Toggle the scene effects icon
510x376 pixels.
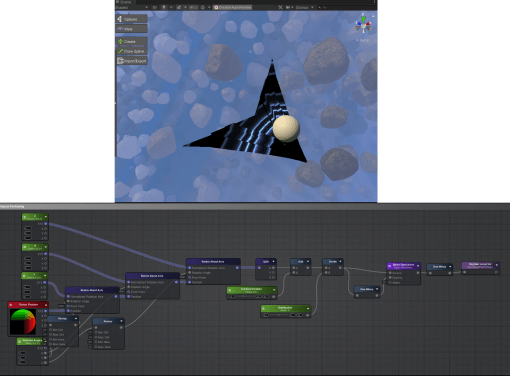tap(179, 7)
